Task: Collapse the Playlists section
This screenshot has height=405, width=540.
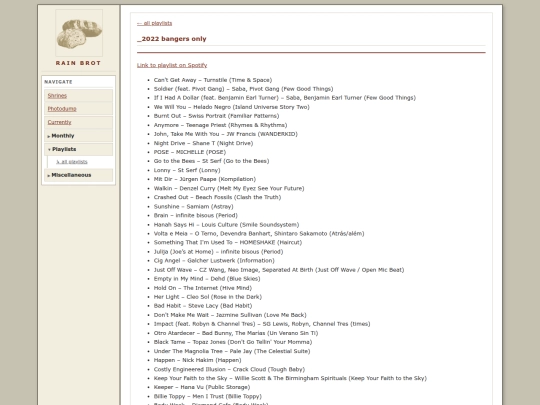Action: tap(79, 149)
